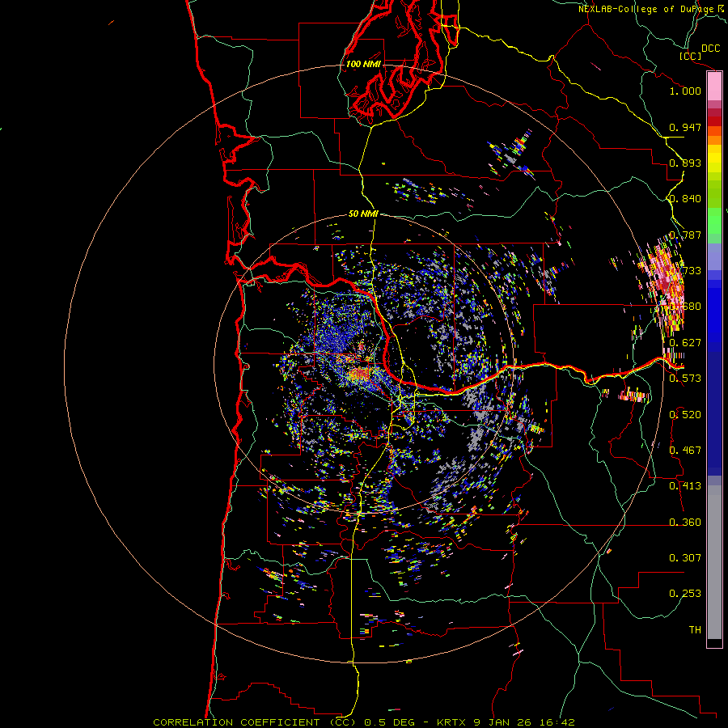
Task: Select the 0.893 scale value
Action: [685, 163]
